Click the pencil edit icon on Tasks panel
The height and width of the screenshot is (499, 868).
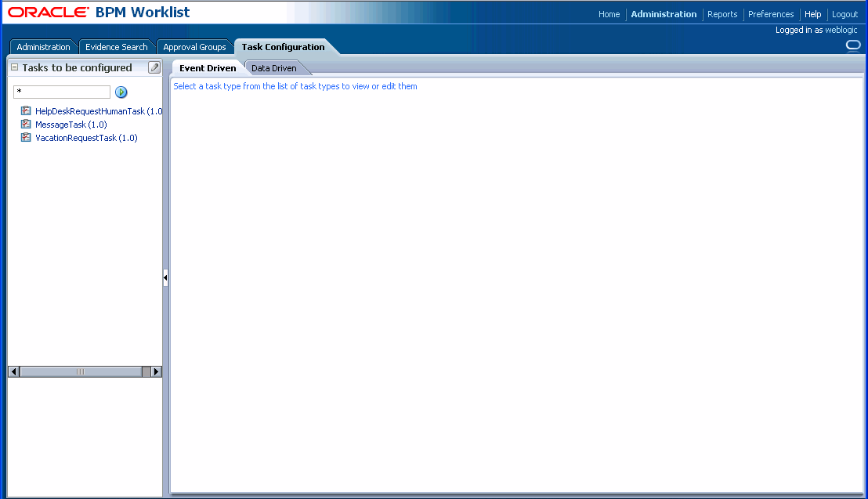tap(154, 67)
